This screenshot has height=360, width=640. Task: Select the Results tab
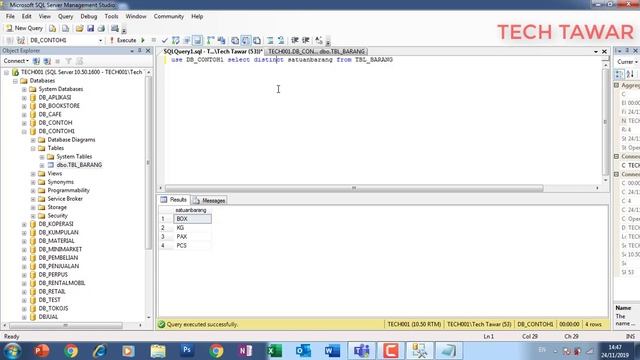[174, 200]
